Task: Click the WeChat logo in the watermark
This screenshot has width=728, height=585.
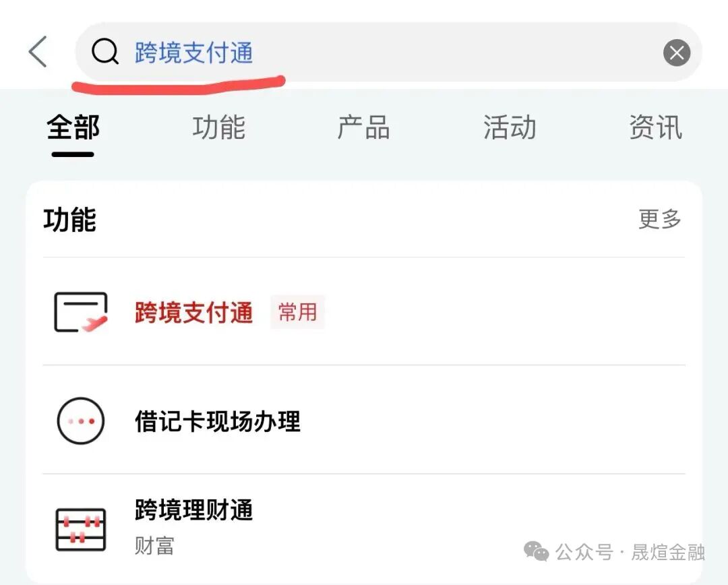Action: tap(537, 553)
